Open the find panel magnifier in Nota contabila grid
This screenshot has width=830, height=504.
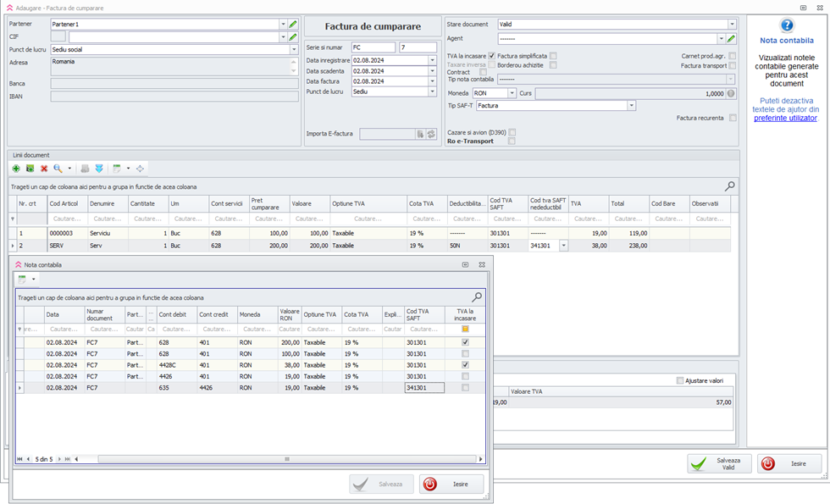pos(477,297)
